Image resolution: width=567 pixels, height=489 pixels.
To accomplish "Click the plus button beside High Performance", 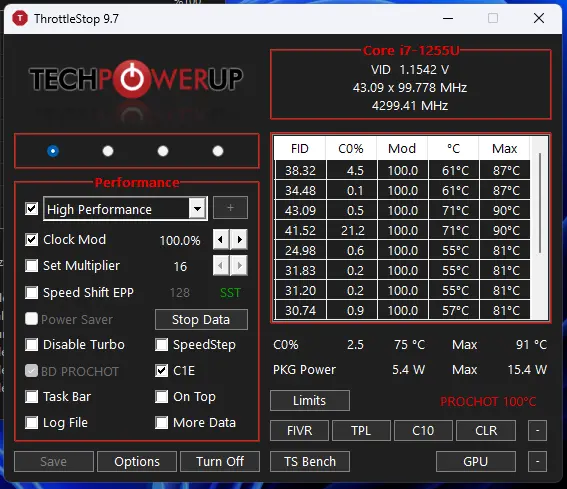I will 230,208.
